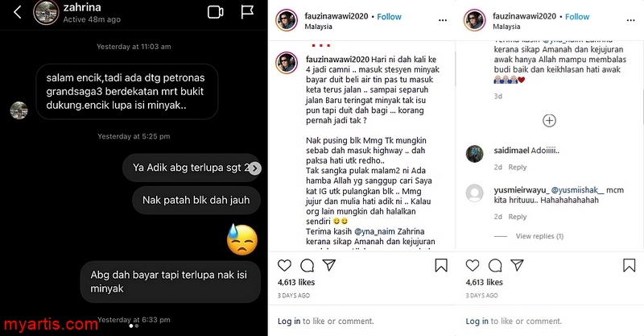Viewport: 644px width, 336px height.
Task: Go back using the chat back arrow
Action: pos(17,12)
